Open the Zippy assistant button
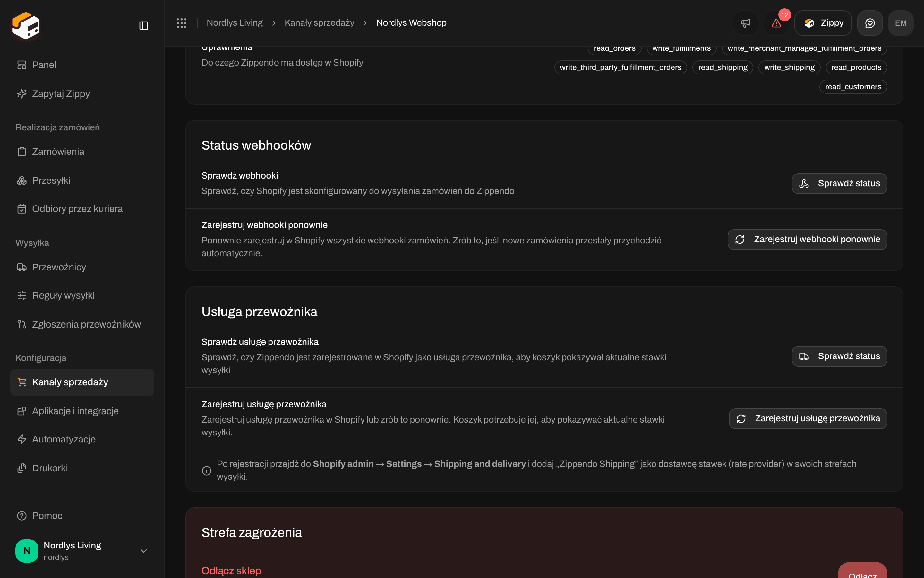924x578 pixels. pyautogui.click(x=823, y=23)
